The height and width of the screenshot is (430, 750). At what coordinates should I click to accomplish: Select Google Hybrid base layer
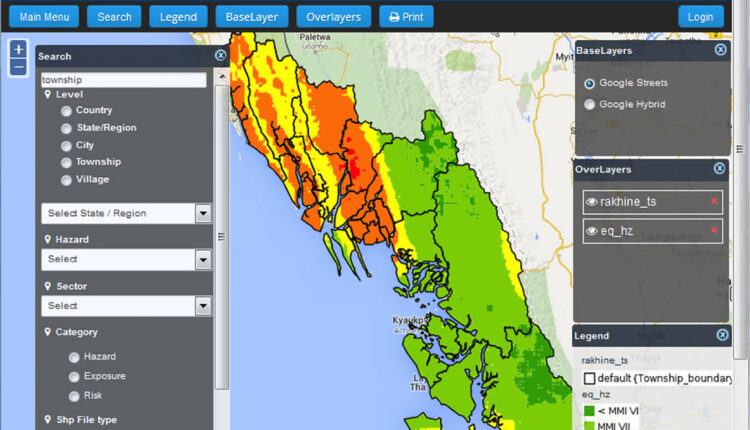tap(590, 104)
